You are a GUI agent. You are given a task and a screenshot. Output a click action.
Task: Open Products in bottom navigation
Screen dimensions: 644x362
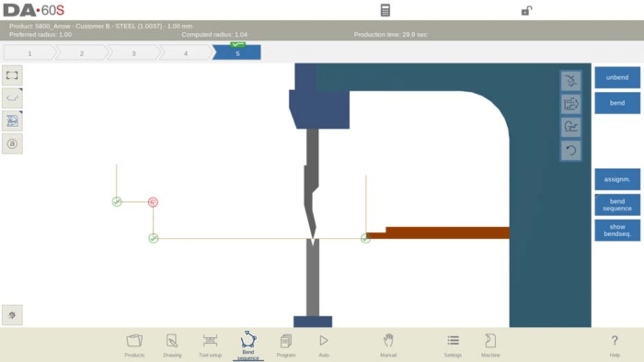(x=134, y=345)
